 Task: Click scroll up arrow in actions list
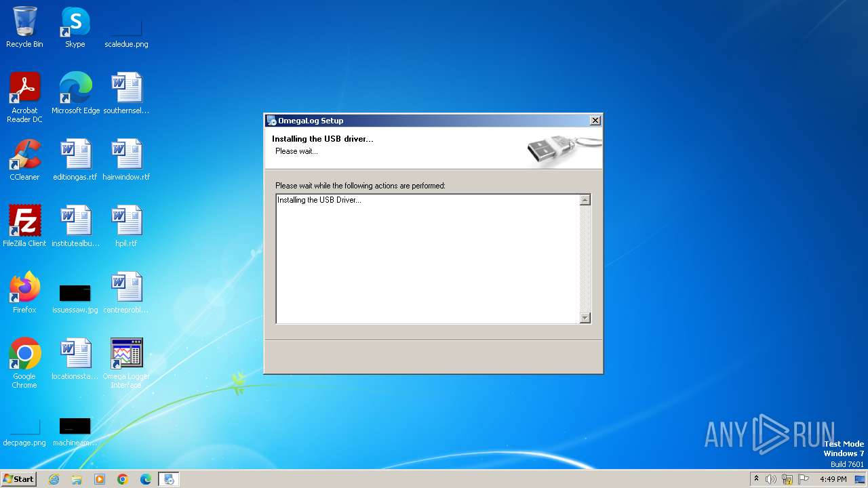pos(585,200)
